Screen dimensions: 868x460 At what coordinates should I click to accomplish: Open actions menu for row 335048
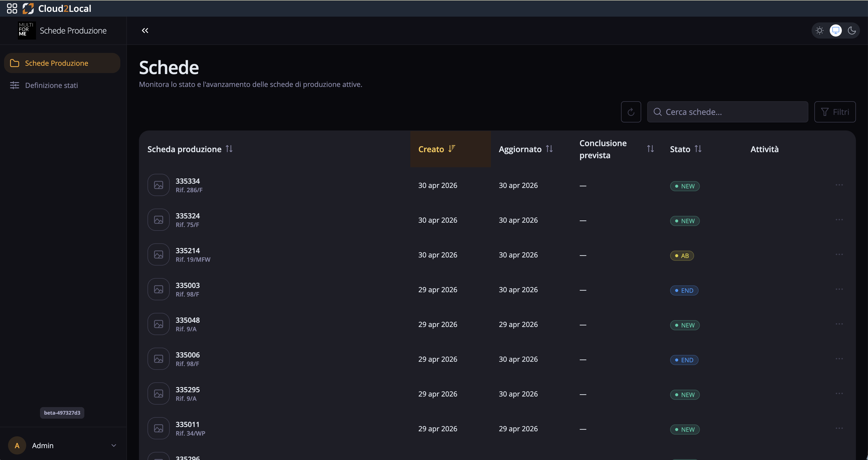coord(839,324)
